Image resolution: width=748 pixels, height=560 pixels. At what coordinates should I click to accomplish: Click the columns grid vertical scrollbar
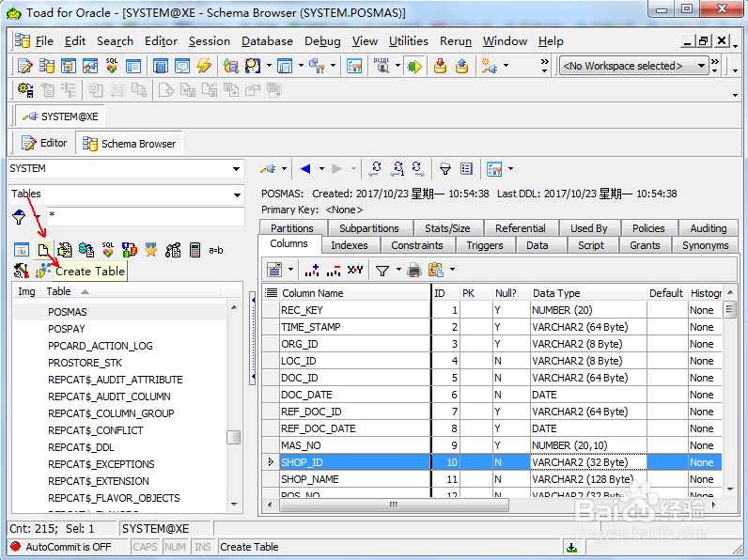click(x=729, y=309)
